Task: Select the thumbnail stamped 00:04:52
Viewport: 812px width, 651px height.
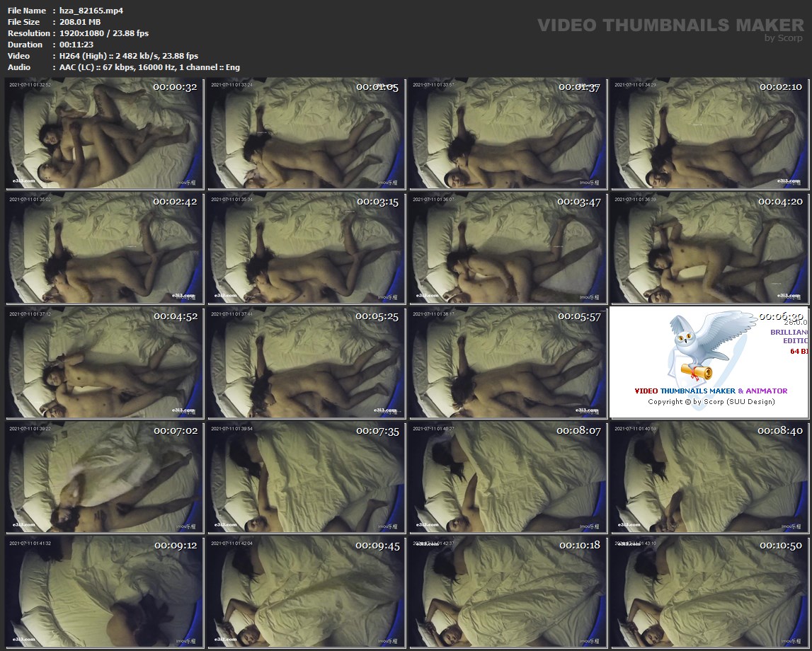Action: pos(105,363)
